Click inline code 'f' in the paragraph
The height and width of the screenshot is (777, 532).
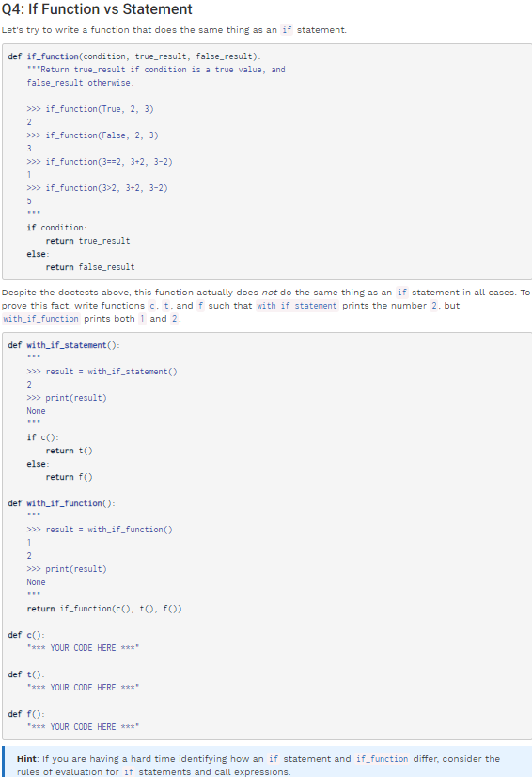[x=200, y=306]
